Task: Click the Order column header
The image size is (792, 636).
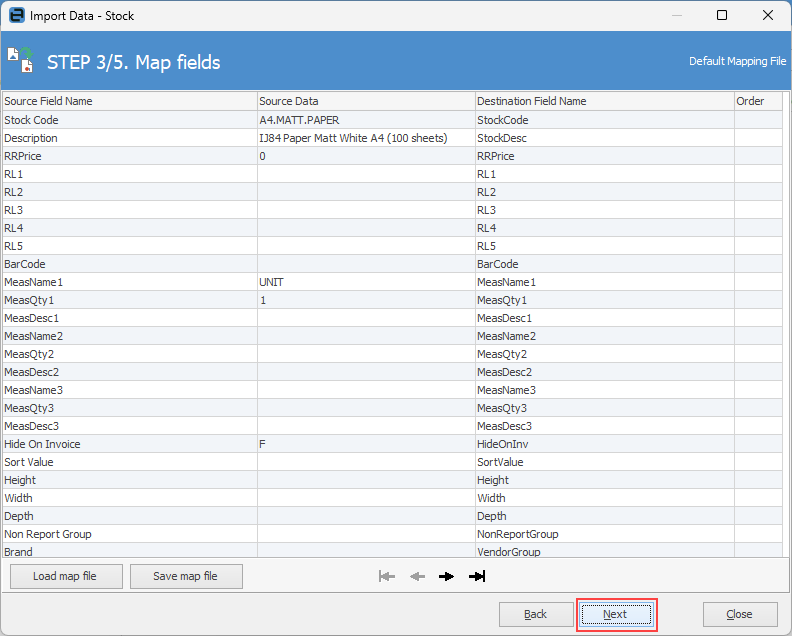Action: [x=757, y=101]
